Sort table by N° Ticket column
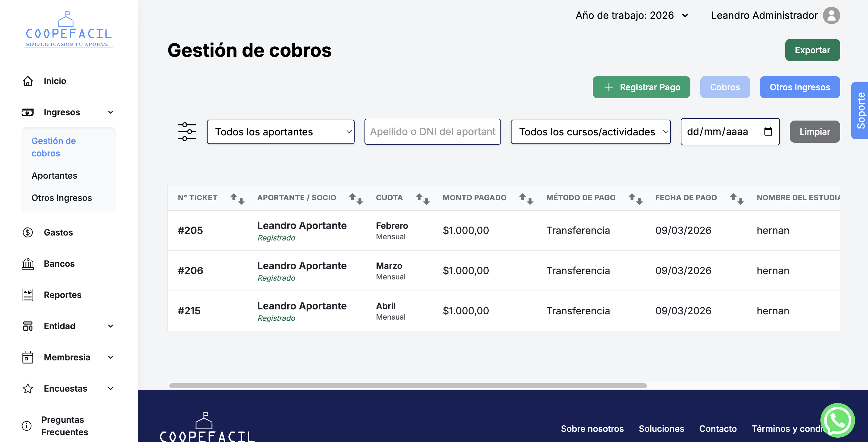 237,198
